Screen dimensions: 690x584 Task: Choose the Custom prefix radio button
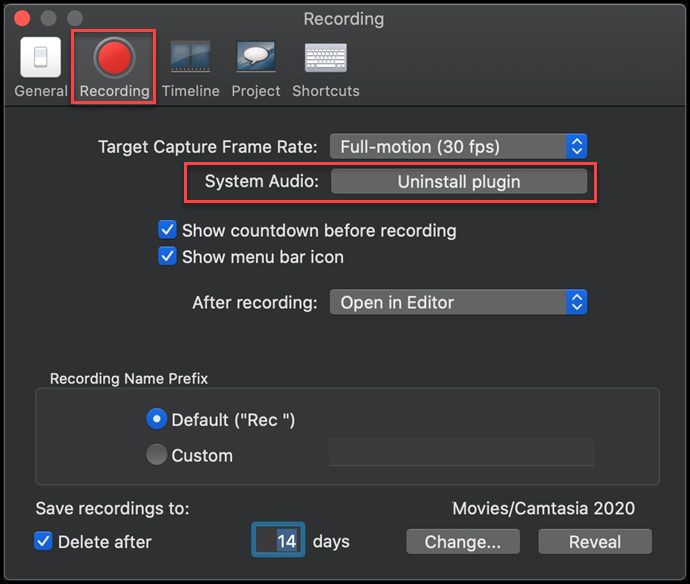tap(156, 455)
